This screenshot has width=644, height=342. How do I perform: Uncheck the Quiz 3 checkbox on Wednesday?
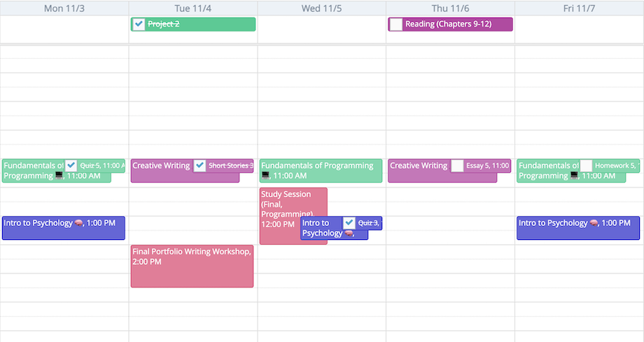(349, 223)
